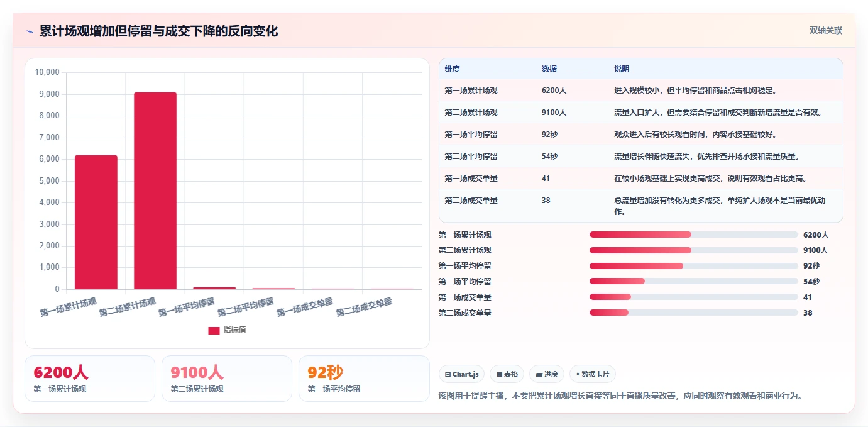The height and width of the screenshot is (427, 868).
Task: Click the 说明 column header
Action: (622, 69)
